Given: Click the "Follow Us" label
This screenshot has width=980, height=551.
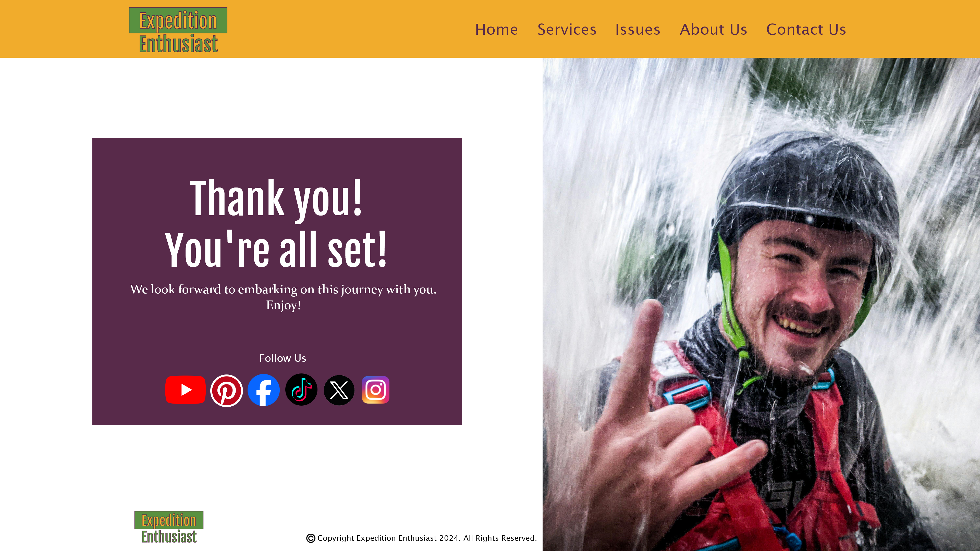Looking at the screenshot, I should [x=283, y=358].
